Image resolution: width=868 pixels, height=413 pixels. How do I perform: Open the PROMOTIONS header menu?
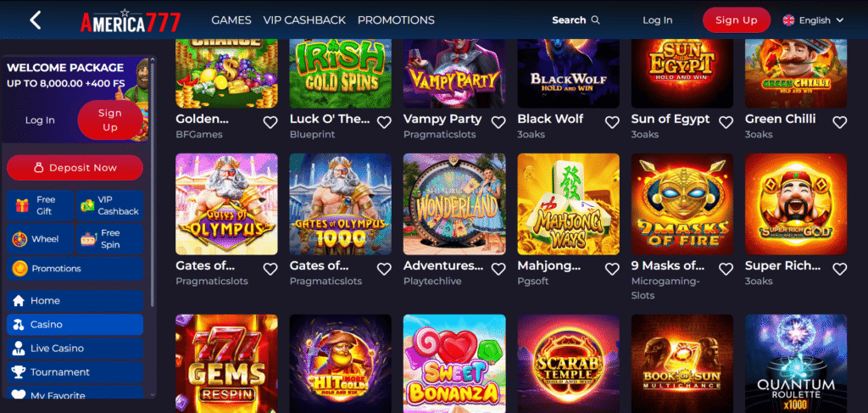click(396, 20)
